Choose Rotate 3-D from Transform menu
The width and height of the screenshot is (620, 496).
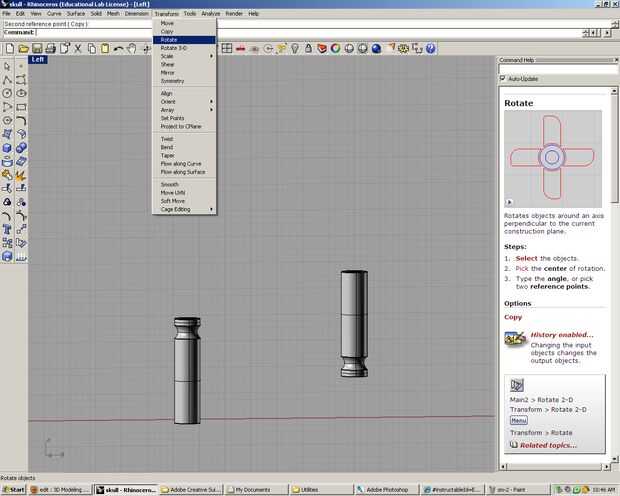(175, 48)
